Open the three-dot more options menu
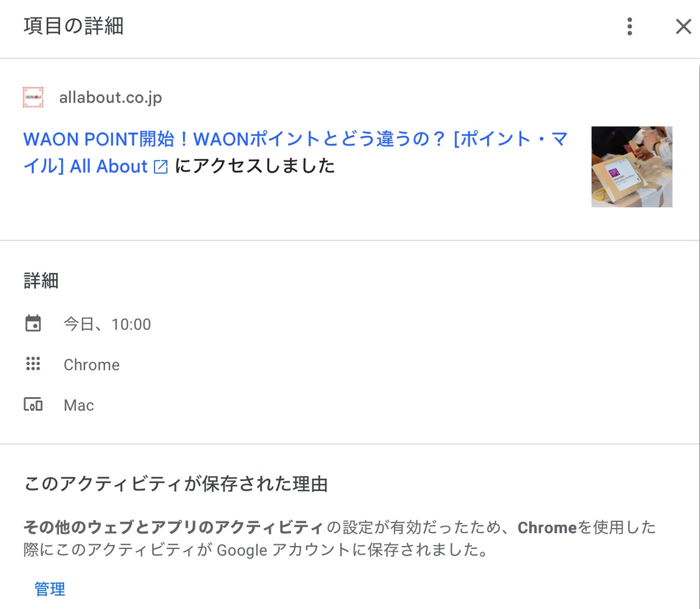 click(629, 26)
